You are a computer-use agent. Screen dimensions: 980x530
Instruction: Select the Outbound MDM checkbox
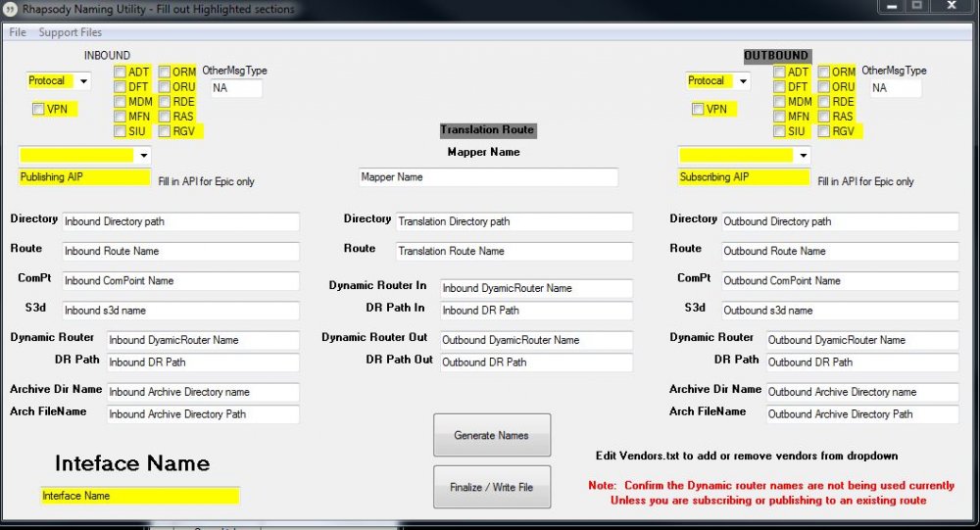pyautogui.click(x=779, y=101)
